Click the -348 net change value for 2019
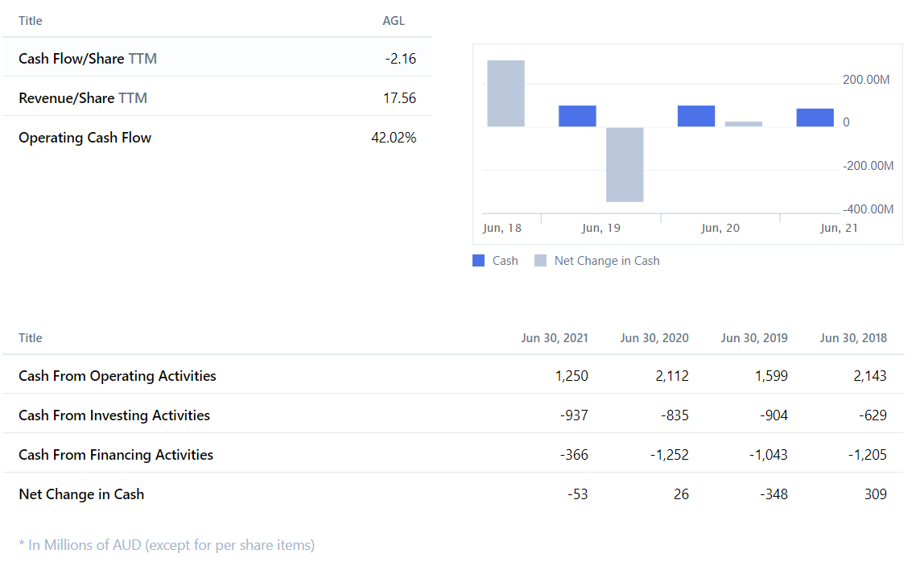 773,494
